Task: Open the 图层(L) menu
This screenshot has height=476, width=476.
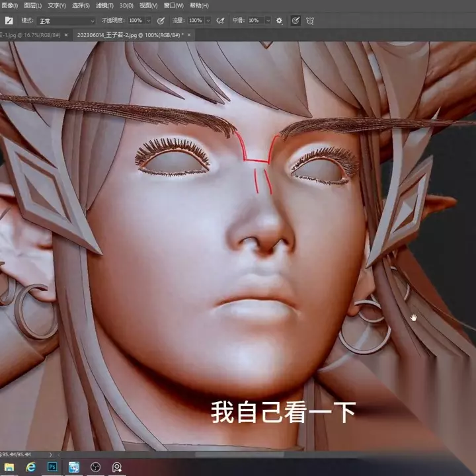Action: pos(33,5)
